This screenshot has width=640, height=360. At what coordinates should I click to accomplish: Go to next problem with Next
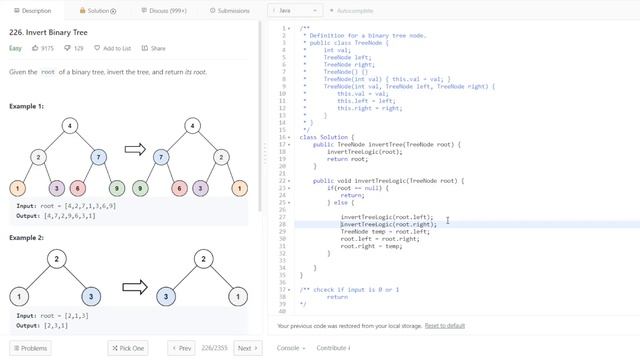pyautogui.click(x=248, y=348)
